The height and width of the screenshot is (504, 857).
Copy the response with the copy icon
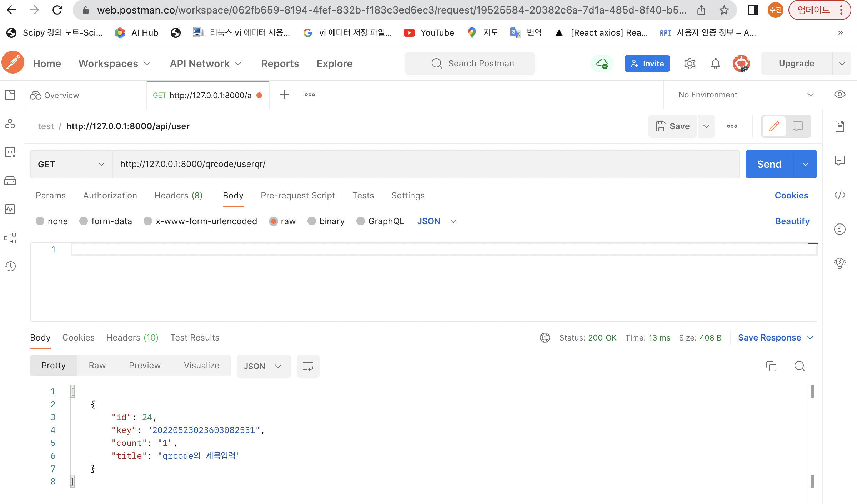(771, 366)
